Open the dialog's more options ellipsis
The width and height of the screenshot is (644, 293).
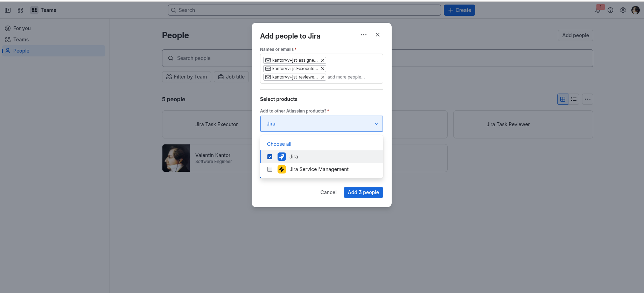click(x=364, y=35)
